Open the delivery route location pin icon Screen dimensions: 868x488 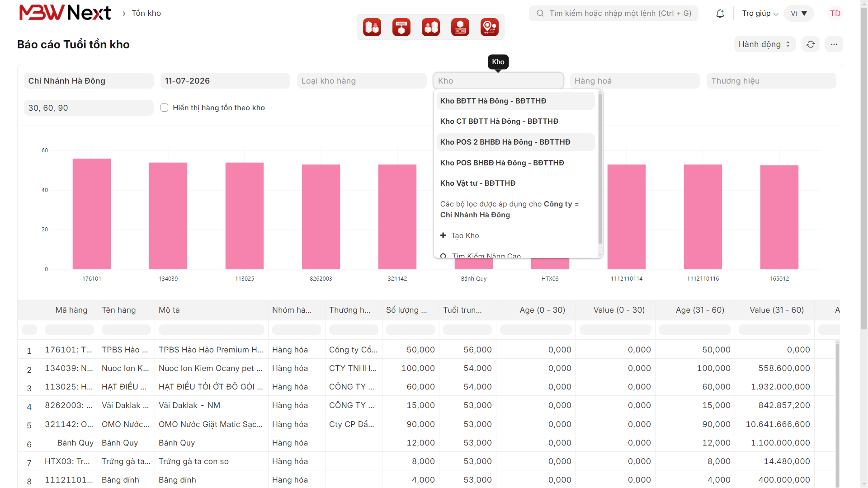click(490, 27)
